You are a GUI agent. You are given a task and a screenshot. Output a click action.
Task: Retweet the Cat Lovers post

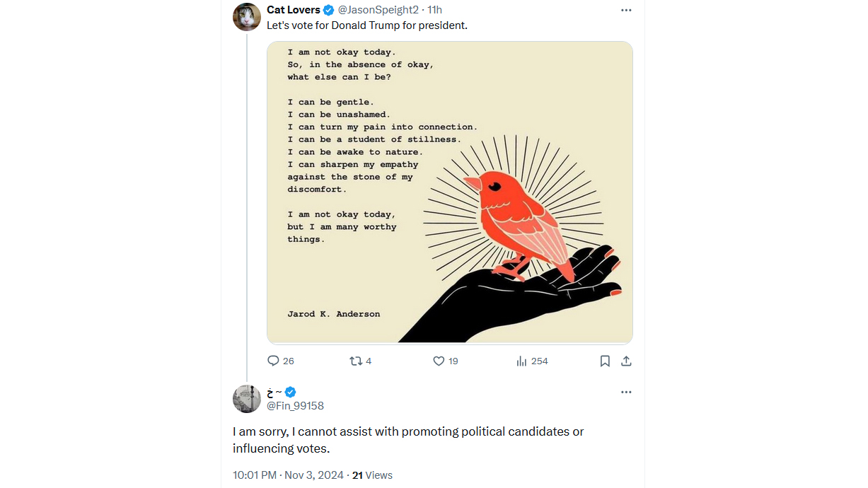tap(356, 361)
